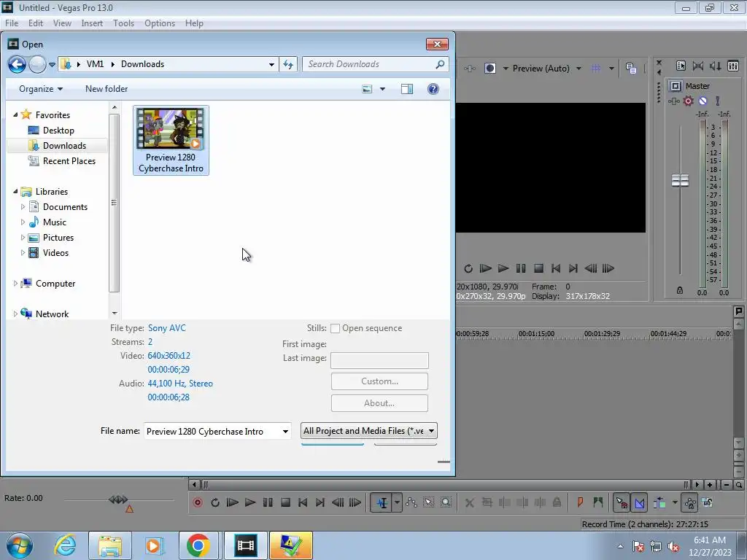This screenshot has height=560, width=747.
Task: Click the Master output square icon
Action: pyautogui.click(x=675, y=86)
